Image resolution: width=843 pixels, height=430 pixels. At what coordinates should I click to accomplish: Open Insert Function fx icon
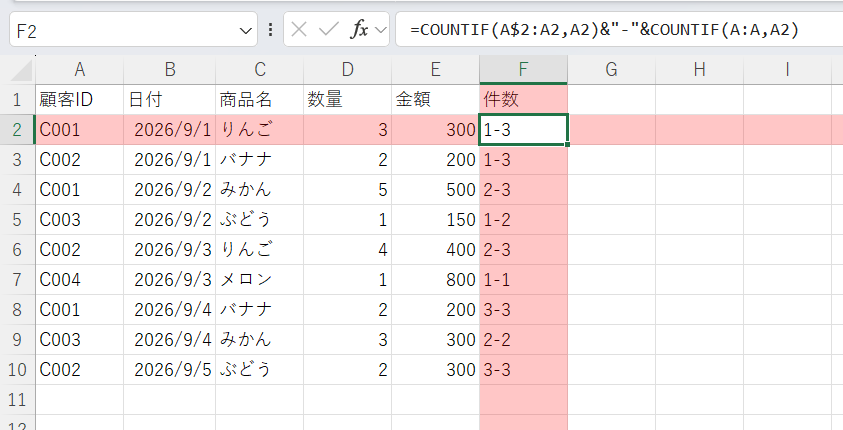pos(359,30)
